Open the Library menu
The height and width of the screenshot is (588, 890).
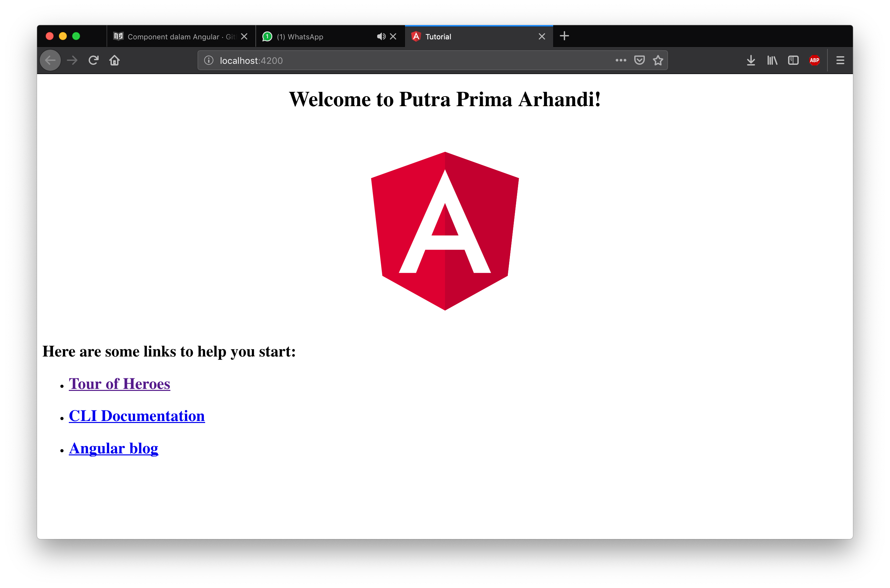(x=772, y=61)
